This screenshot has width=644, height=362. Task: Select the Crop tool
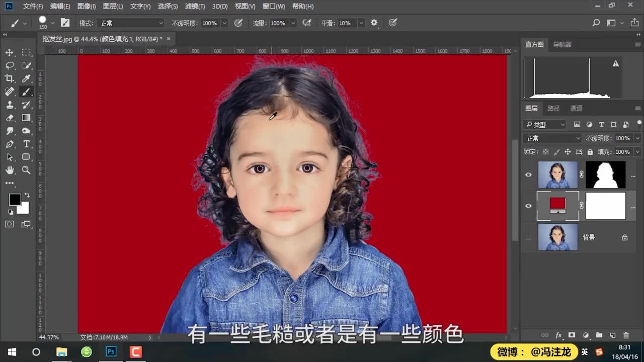9,78
